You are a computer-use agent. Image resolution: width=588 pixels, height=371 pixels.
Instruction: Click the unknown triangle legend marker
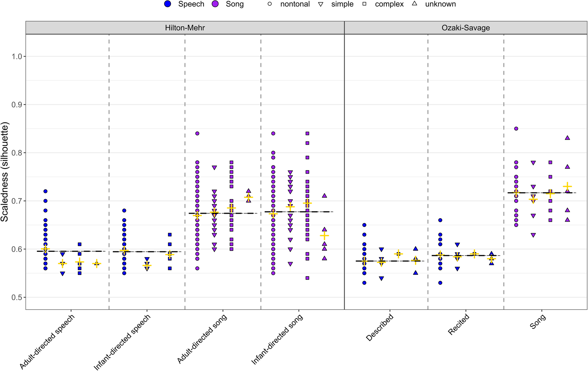(415, 4)
